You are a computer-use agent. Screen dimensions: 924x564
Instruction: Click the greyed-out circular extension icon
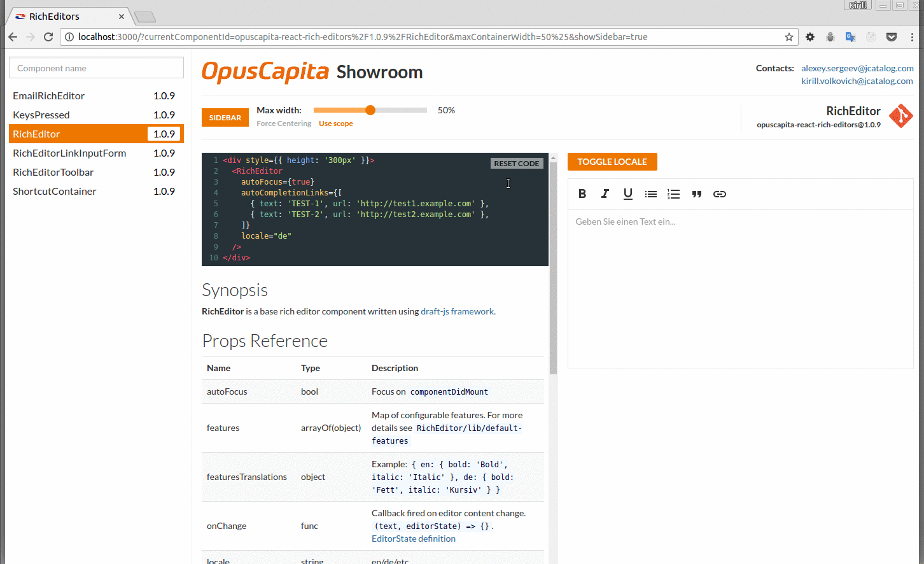[871, 37]
